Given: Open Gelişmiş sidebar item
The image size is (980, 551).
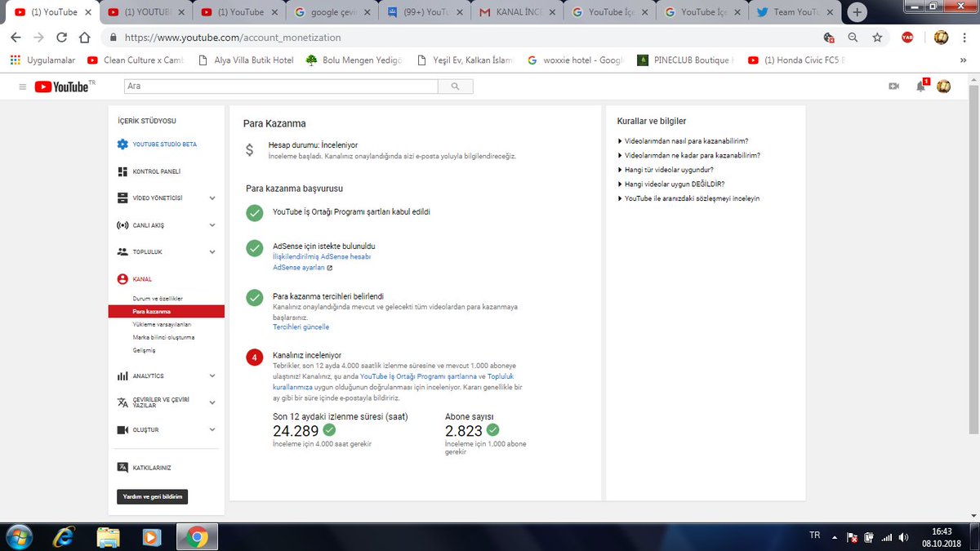Looking at the screenshot, I should point(144,350).
